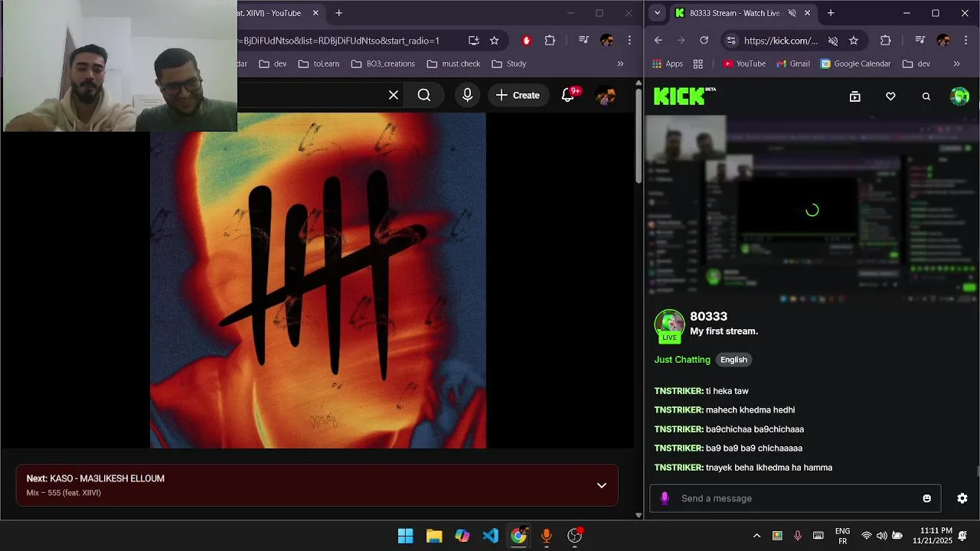
Task: Open OBS Studio from taskbar
Action: [575, 536]
